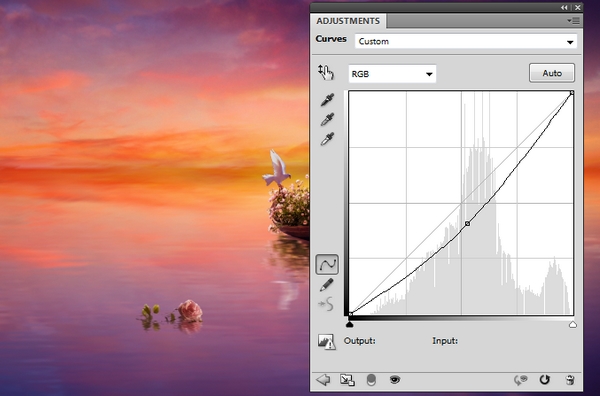Click the view previous state icon

coord(520,380)
